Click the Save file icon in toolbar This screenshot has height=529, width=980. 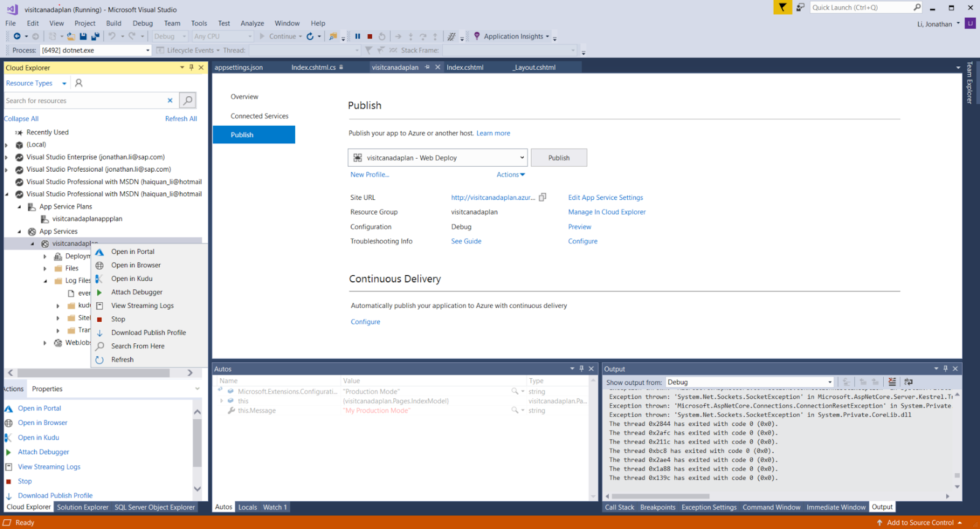coord(83,36)
